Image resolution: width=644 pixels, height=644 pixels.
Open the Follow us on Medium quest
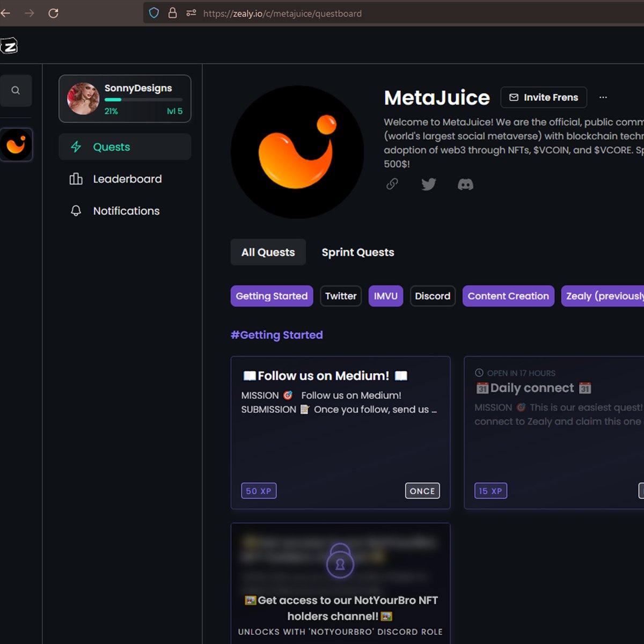pos(341,433)
